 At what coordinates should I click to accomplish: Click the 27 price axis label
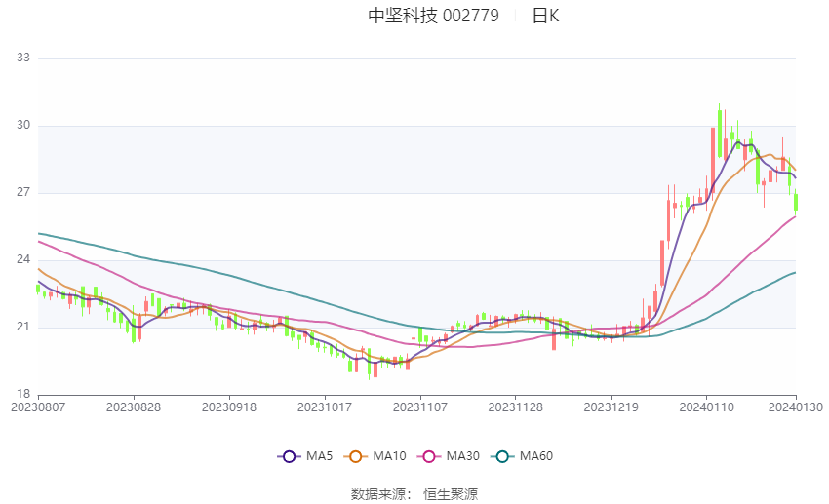coord(23,192)
